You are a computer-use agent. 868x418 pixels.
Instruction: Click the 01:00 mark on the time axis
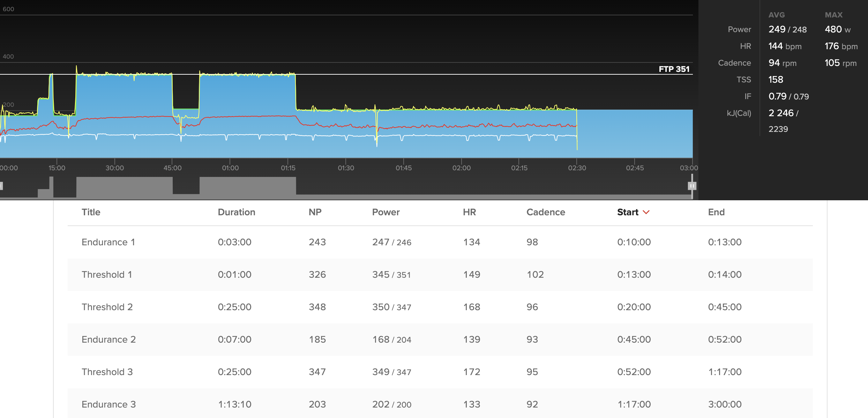point(230,168)
